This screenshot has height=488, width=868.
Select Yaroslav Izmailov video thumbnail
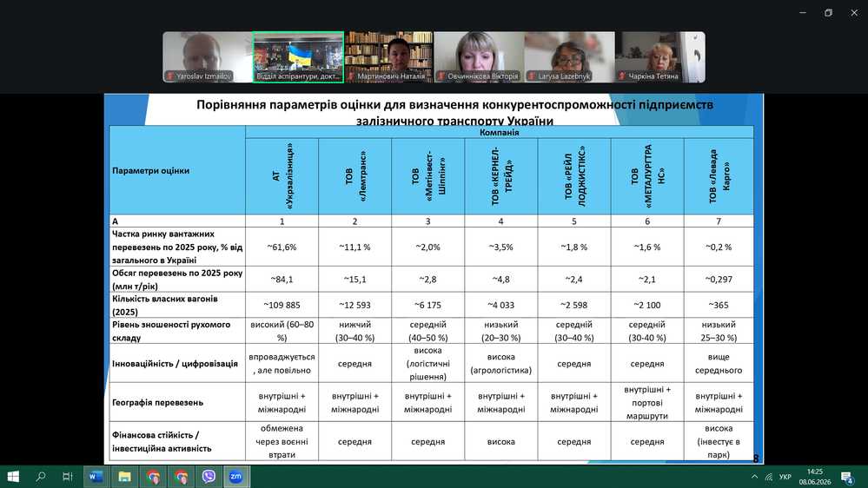208,57
